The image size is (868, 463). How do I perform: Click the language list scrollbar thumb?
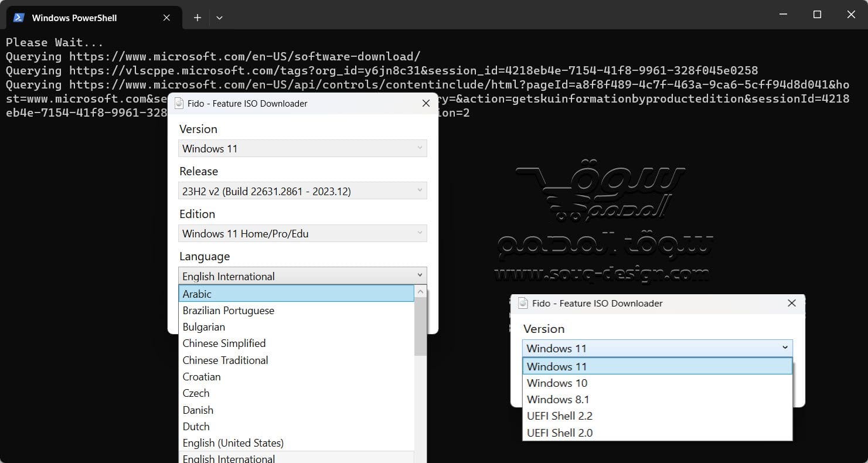(x=420, y=327)
